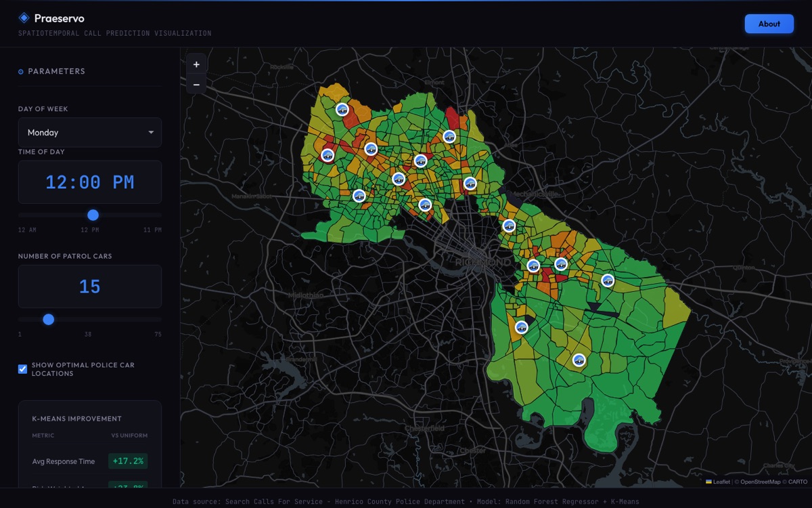
Task: Click the patrol car marker near Mechanicsville
Action: (x=510, y=226)
